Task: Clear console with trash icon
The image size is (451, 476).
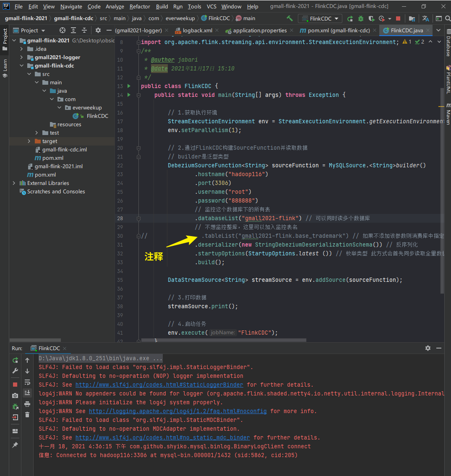Action: [27, 415]
